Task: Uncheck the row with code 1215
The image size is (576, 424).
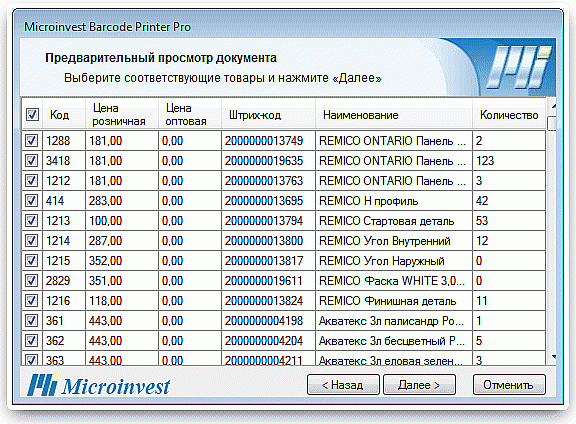Action: [x=31, y=260]
